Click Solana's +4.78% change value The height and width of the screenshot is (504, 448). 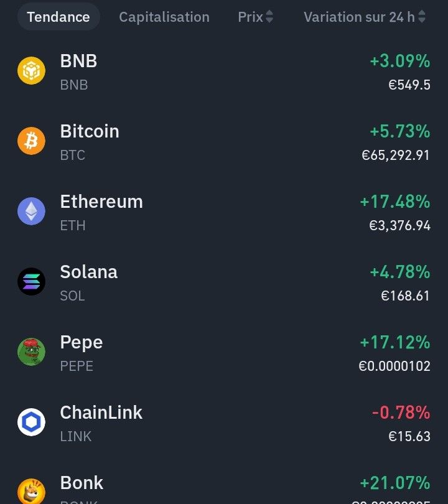(399, 272)
